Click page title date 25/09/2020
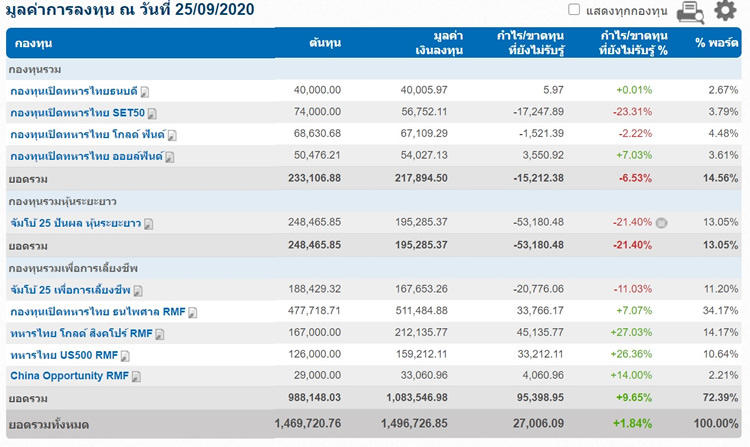 [x=215, y=9]
